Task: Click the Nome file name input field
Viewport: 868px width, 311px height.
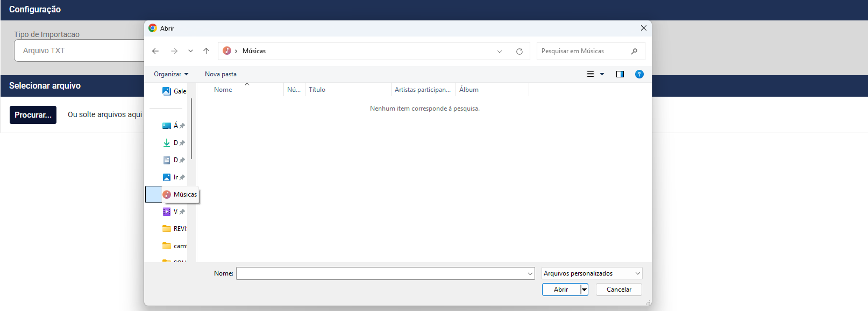Action: pyautogui.click(x=382, y=273)
